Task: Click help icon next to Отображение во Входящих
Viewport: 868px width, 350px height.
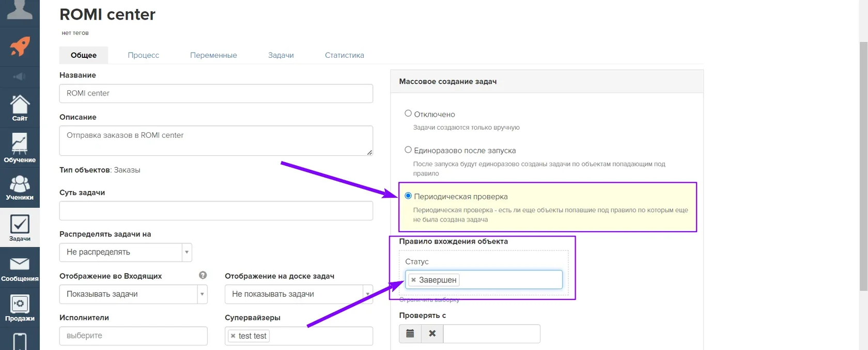Action: click(x=203, y=275)
